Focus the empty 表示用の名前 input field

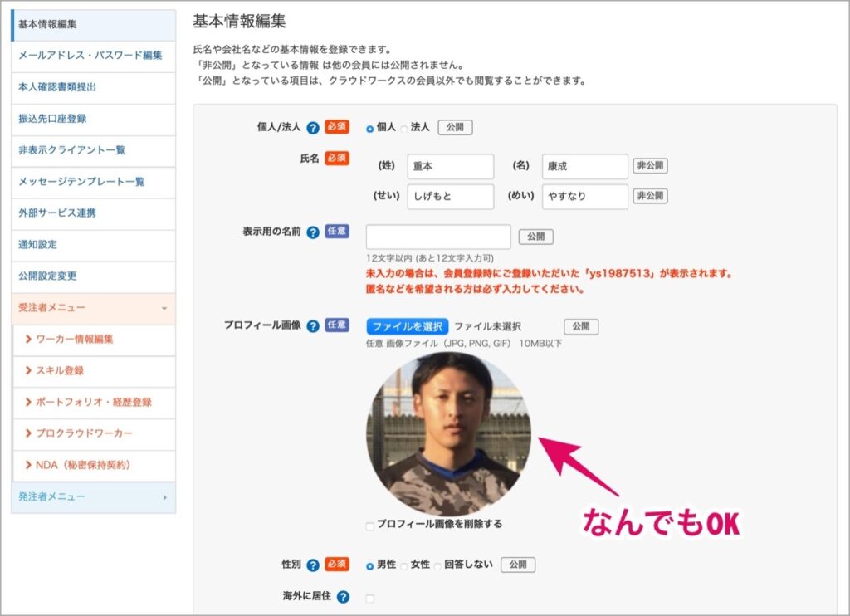(438, 237)
